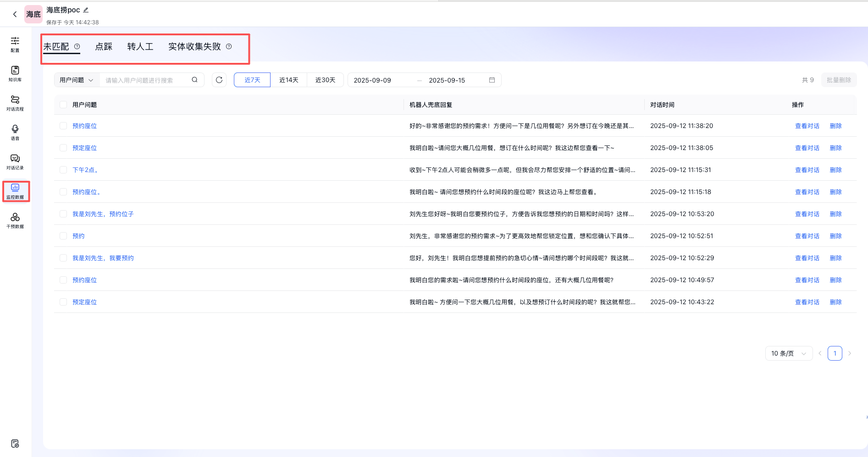Select the 对话流程 sidebar icon
Viewport: 868px width, 457px height.
tap(15, 102)
